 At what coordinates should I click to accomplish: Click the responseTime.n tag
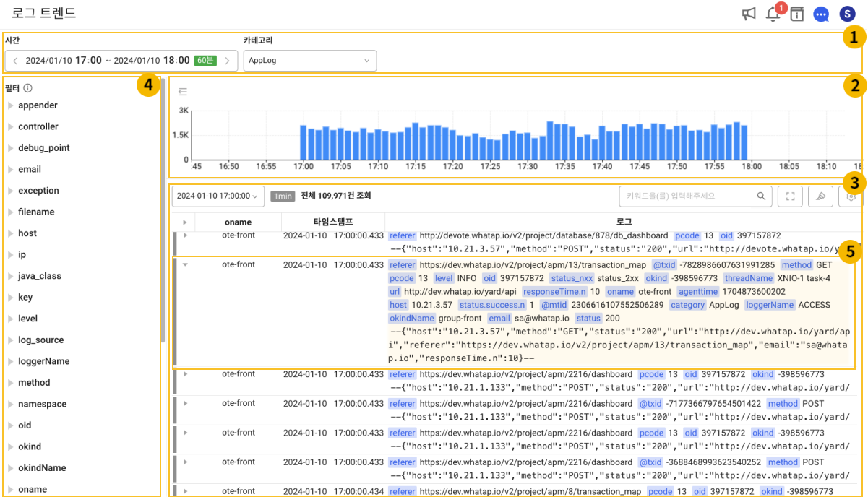click(555, 291)
